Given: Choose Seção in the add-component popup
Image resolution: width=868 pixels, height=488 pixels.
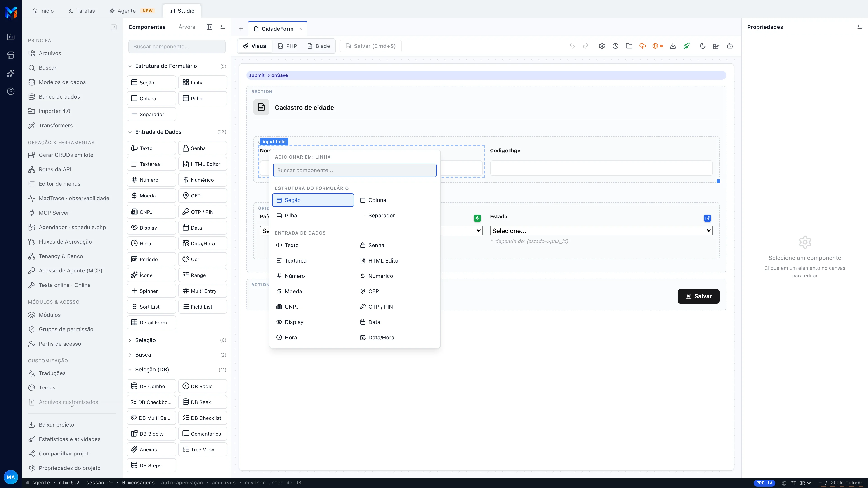Looking at the screenshot, I should coord(313,200).
